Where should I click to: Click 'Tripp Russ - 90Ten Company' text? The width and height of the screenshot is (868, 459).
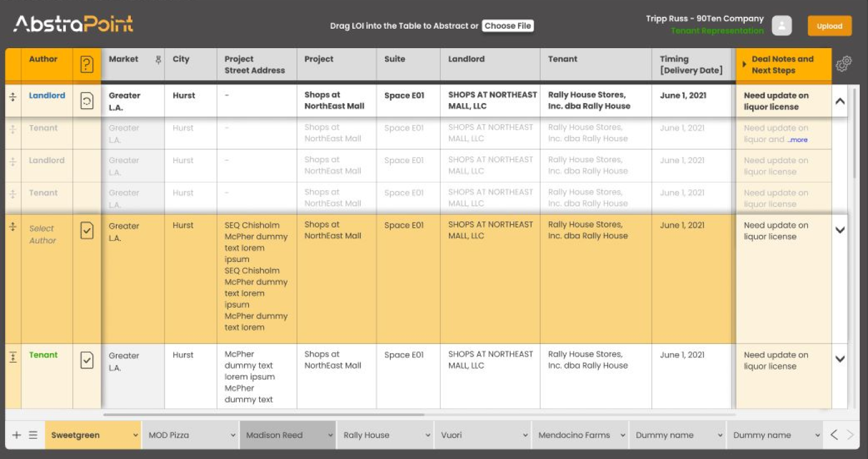(x=705, y=19)
